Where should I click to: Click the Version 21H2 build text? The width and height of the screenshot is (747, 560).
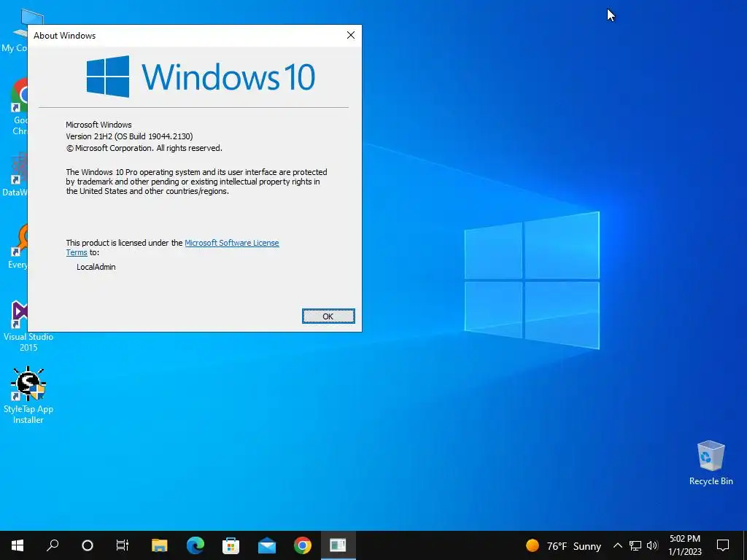tap(129, 136)
